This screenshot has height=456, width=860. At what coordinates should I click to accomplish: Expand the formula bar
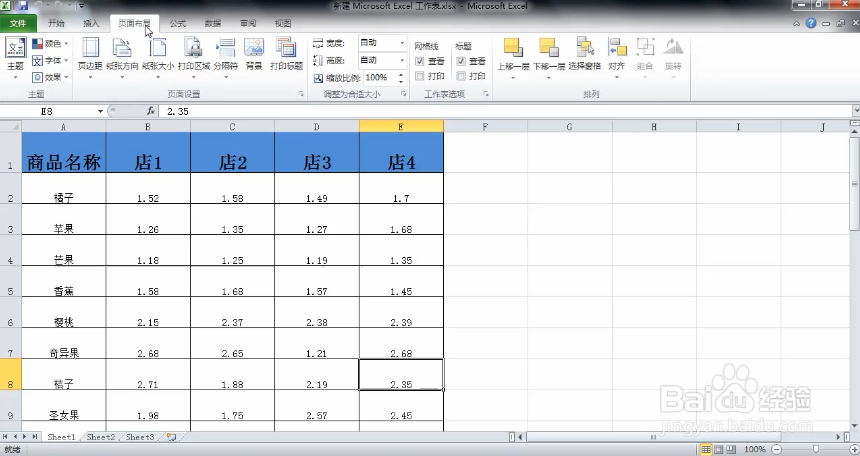855,111
